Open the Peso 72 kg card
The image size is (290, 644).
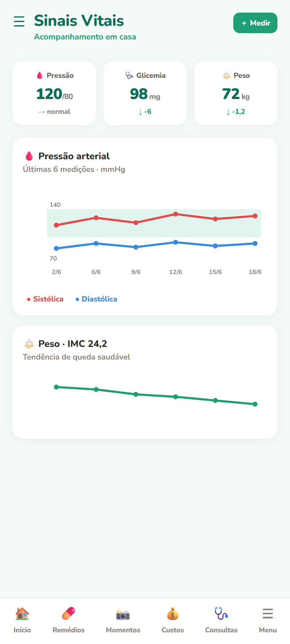(x=236, y=93)
